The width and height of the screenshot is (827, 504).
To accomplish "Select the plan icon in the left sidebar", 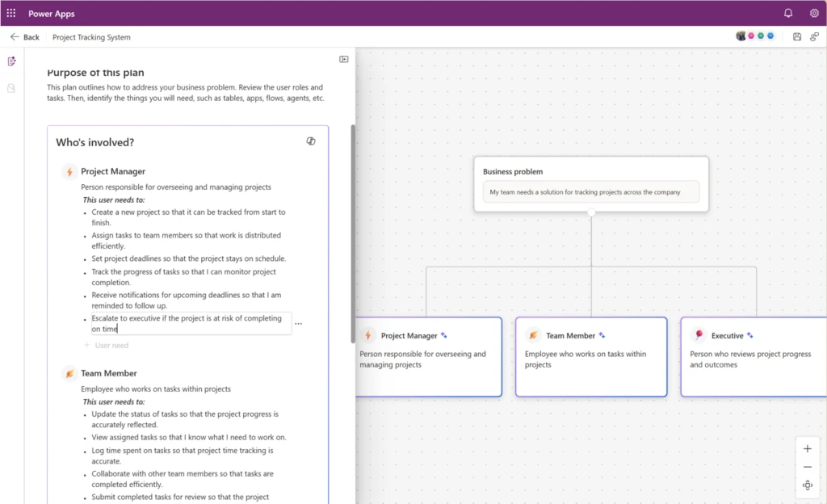I will click(11, 61).
